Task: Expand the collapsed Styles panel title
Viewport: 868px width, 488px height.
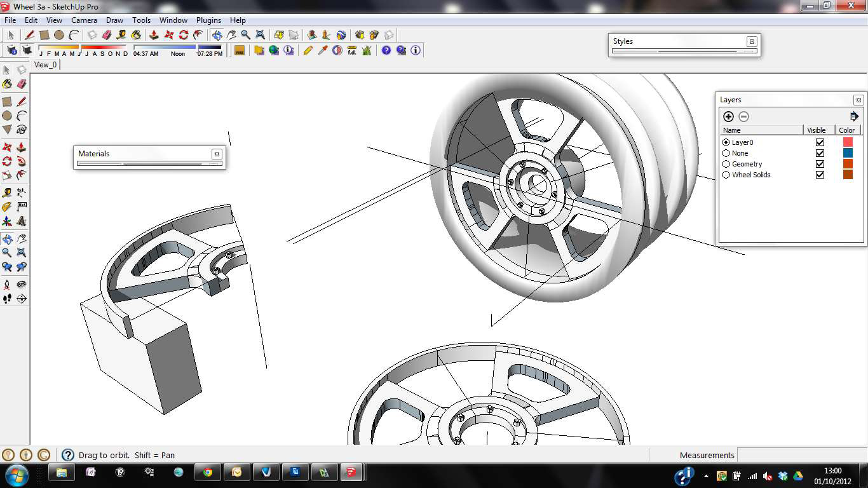Action: (623, 41)
